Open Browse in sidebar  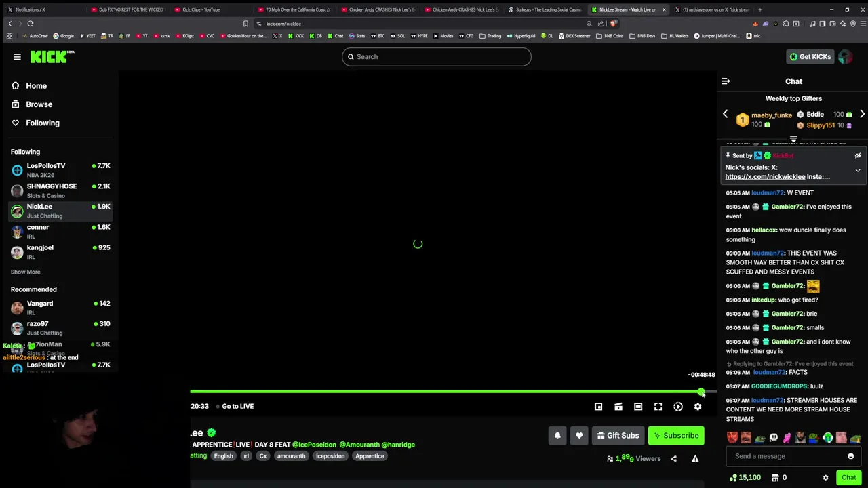[32, 104]
